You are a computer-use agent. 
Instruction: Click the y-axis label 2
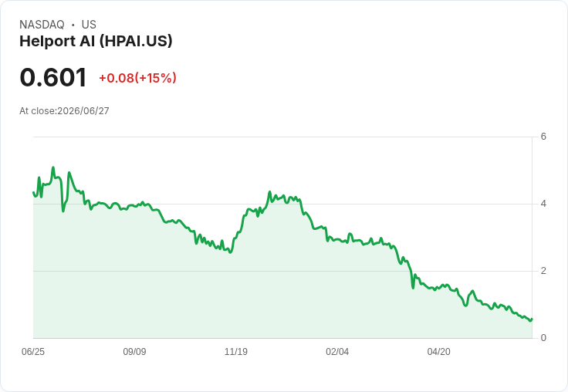coord(543,271)
